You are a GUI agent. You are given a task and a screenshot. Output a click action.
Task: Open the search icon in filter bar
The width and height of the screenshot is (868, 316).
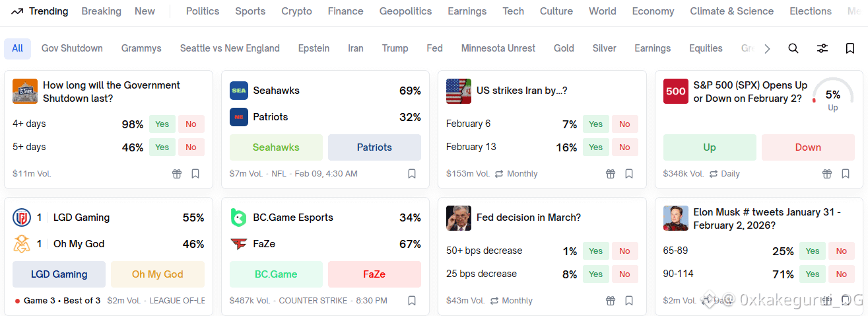tap(793, 48)
